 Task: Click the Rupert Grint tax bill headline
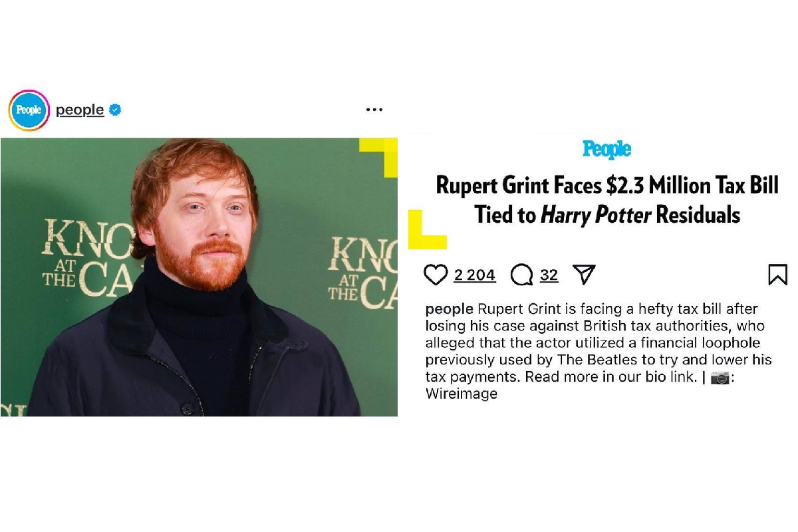pyautogui.click(x=606, y=199)
